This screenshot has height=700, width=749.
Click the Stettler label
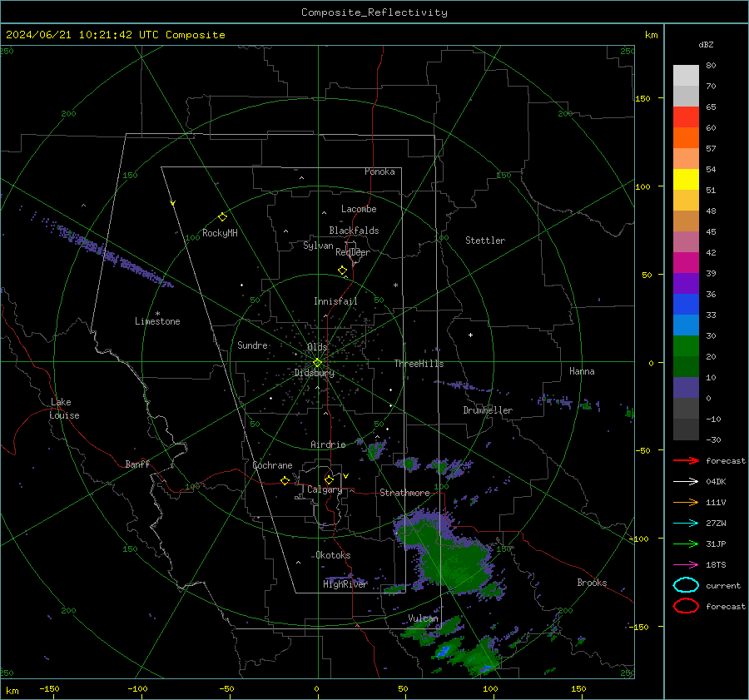coord(485,241)
